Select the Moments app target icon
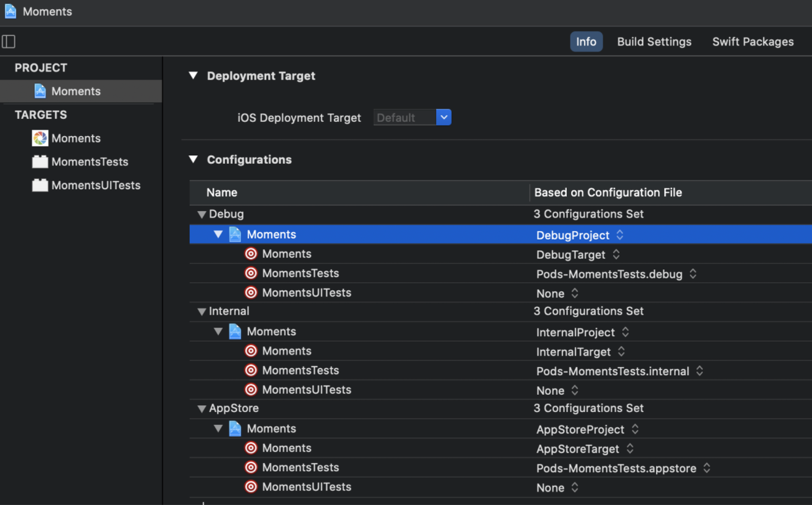812x505 pixels. tap(40, 139)
